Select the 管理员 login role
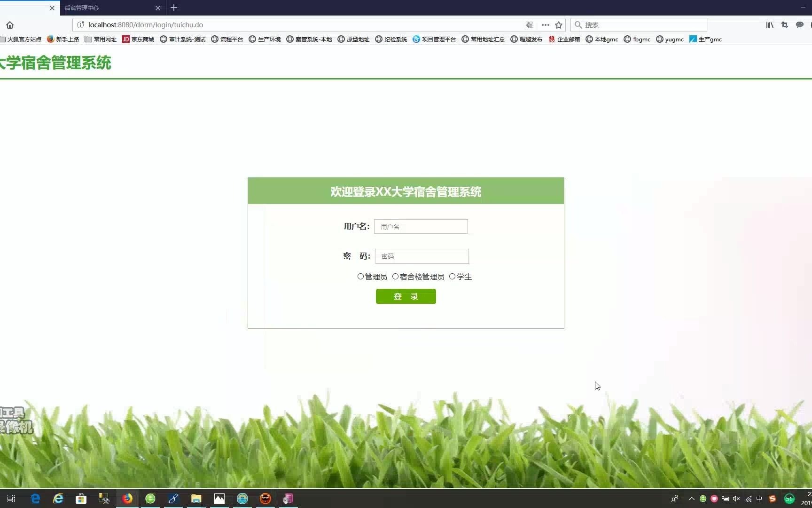The image size is (812, 508). tap(361, 277)
